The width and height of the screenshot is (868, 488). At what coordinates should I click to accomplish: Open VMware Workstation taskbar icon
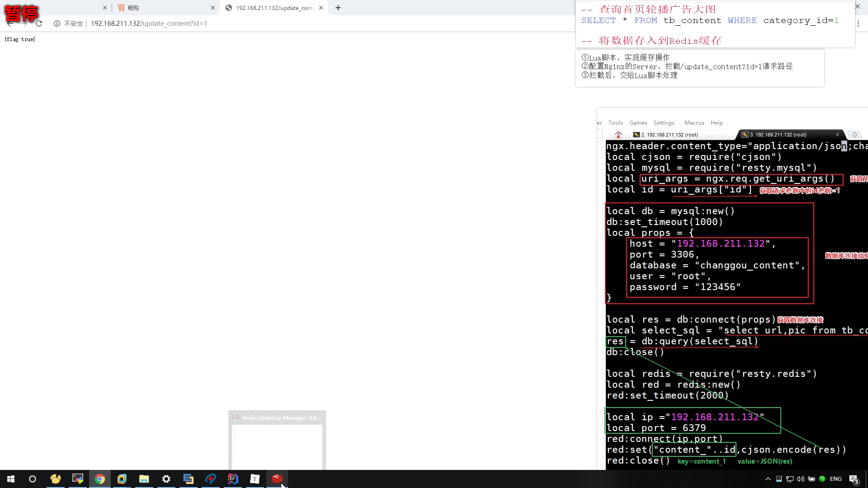(x=122, y=479)
